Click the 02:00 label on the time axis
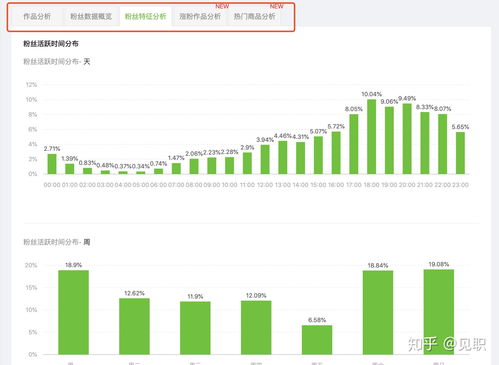 (x=87, y=185)
